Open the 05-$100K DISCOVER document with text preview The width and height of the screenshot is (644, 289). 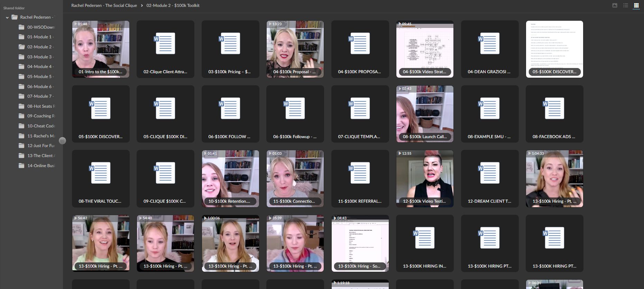pyautogui.click(x=554, y=49)
